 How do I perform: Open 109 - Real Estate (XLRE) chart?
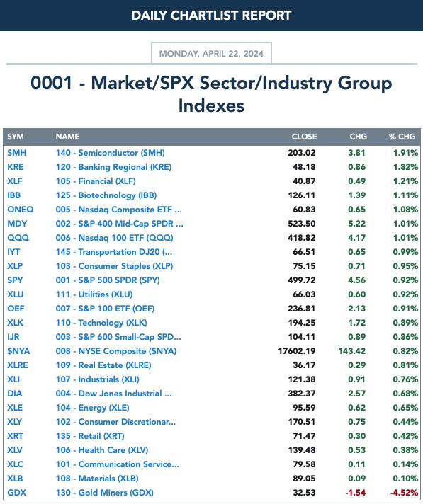(103, 365)
